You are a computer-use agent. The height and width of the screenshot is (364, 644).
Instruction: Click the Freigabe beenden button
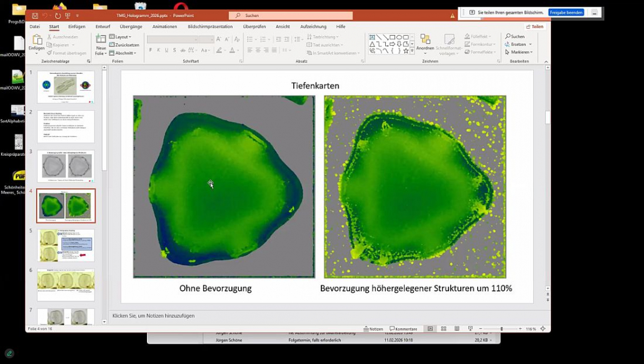coord(566,13)
